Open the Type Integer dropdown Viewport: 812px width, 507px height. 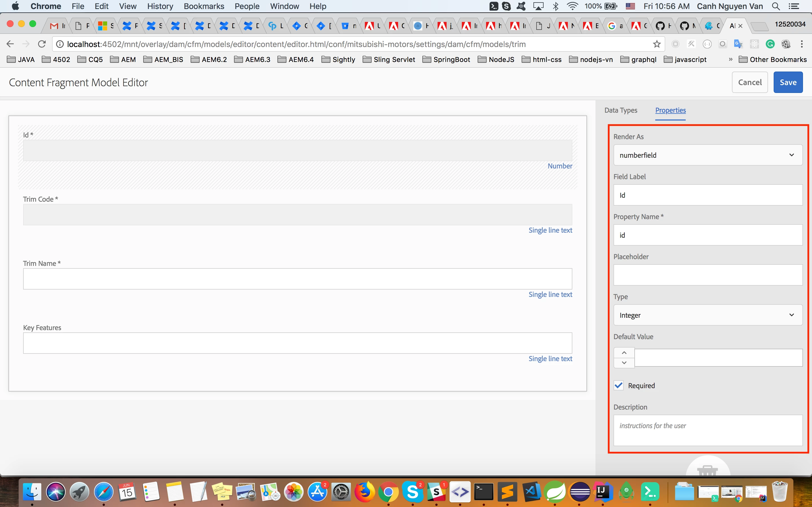click(x=708, y=315)
